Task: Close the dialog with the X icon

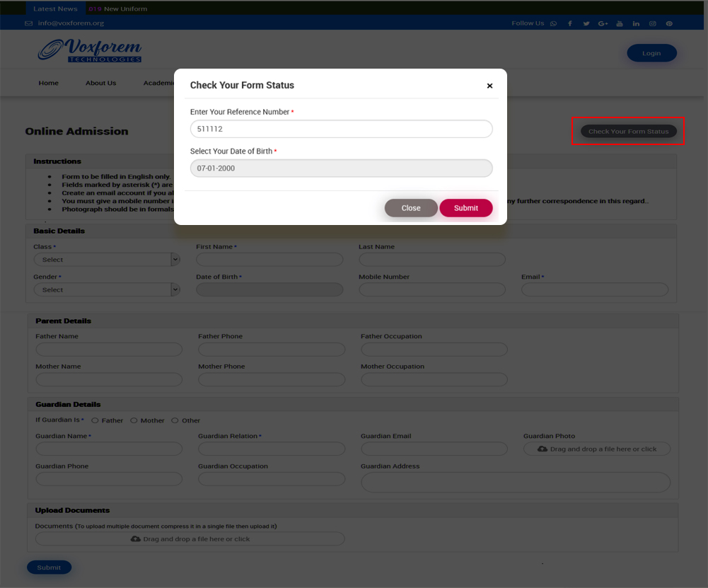Action: click(489, 86)
